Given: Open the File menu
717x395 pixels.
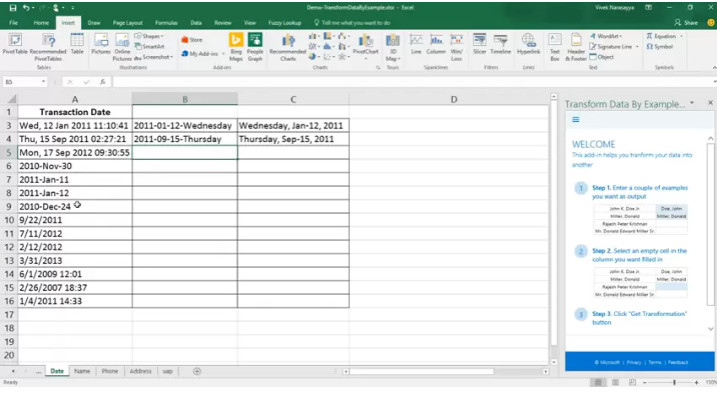Looking at the screenshot, I should [x=13, y=23].
